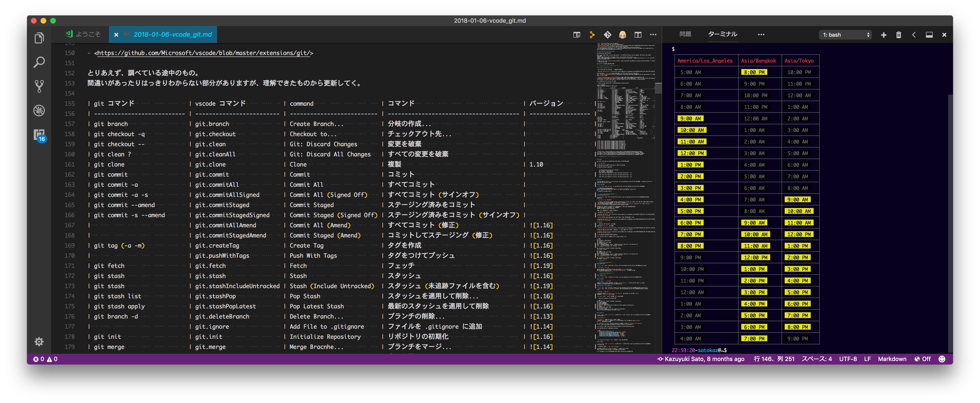Click the errors count icon in status bar
Image resolution: width=980 pixels, height=403 pixels.
tap(38, 359)
